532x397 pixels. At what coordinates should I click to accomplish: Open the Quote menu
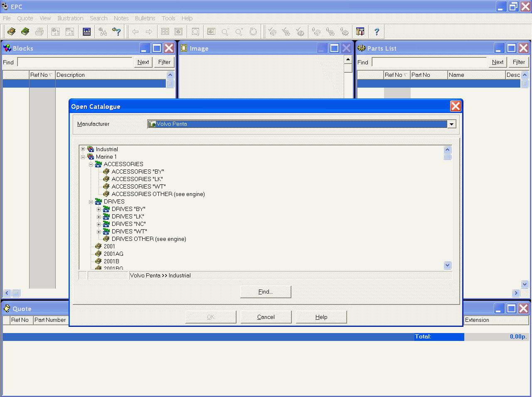(x=25, y=18)
